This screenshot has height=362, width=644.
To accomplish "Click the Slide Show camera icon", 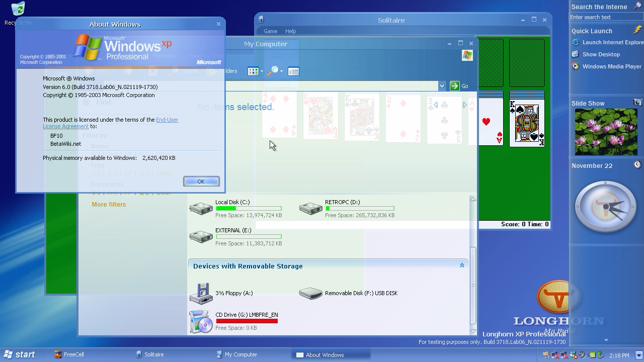I will tap(637, 103).
